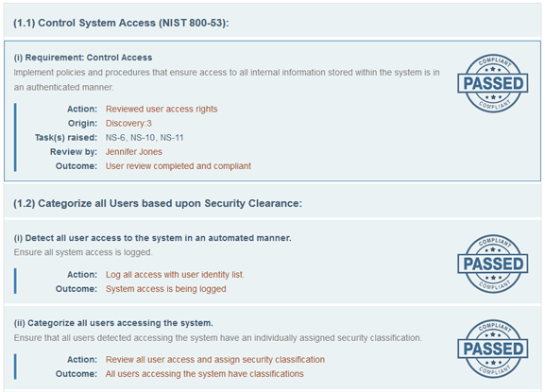This screenshot has height=392, width=545.
Task: Open 'Review all user access and assign security classification'
Action: tap(215, 360)
